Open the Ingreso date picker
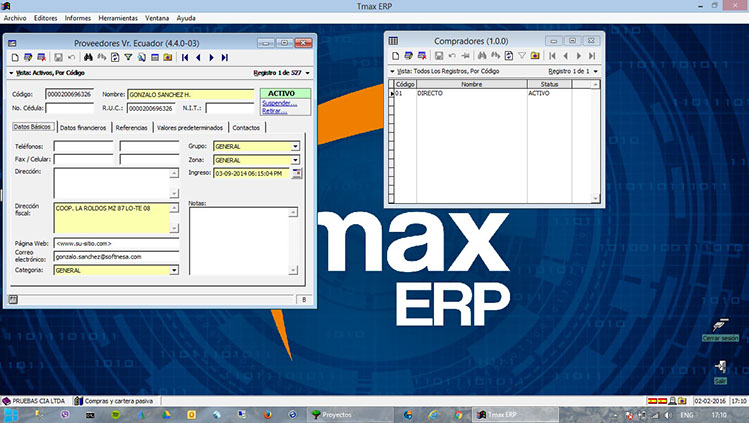749x423 pixels. click(x=295, y=174)
